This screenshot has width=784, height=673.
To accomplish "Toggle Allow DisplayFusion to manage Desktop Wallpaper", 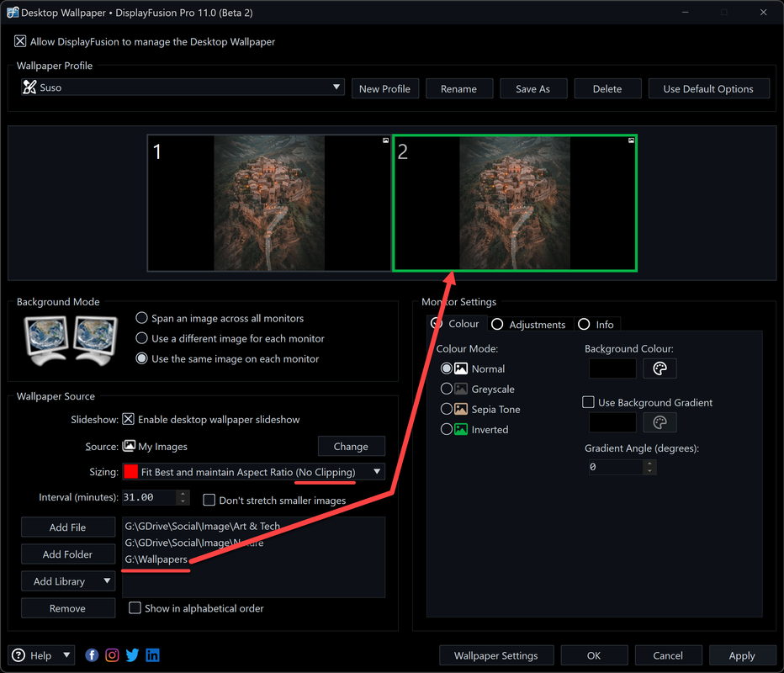I will click(20, 41).
